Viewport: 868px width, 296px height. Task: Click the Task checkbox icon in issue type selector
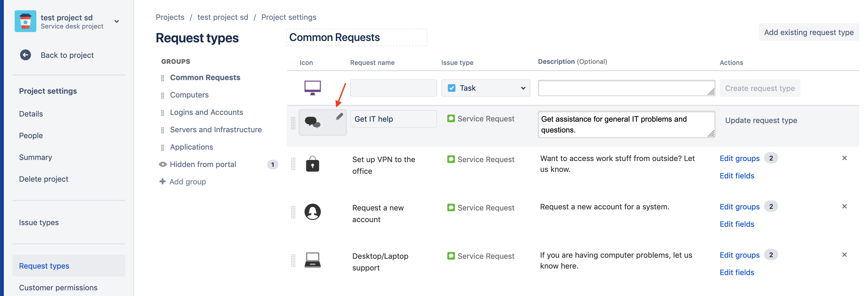452,88
